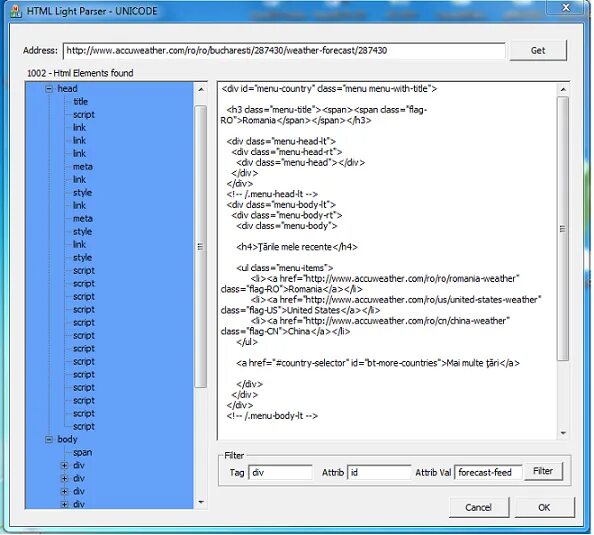
Task: Click tree panel scroll-down arrow
Action: 201,502
